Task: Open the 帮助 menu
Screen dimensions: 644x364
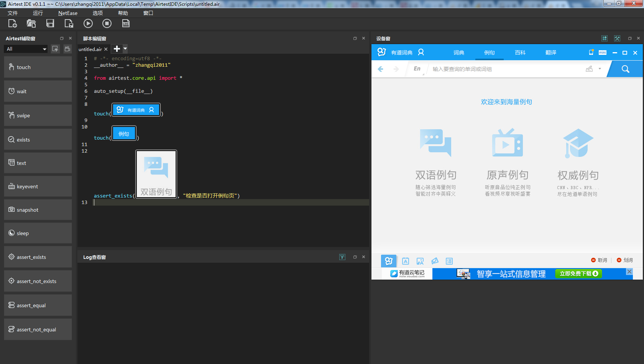Action: [x=123, y=13]
